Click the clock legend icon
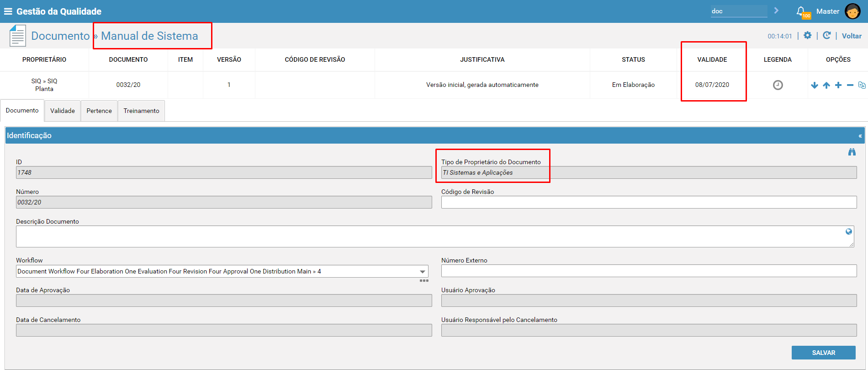The width and height of the screenshot is (868, 370). click(778, 85)
